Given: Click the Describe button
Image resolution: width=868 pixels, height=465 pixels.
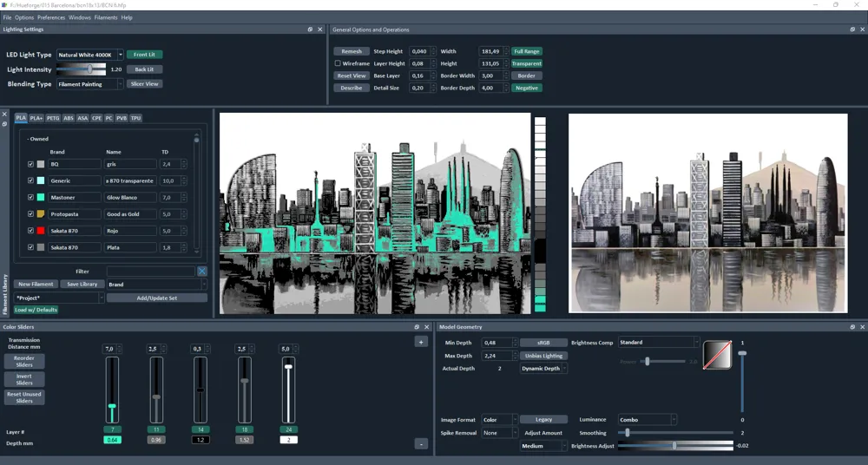Looking at the screenshot, I should pos(352,88).
